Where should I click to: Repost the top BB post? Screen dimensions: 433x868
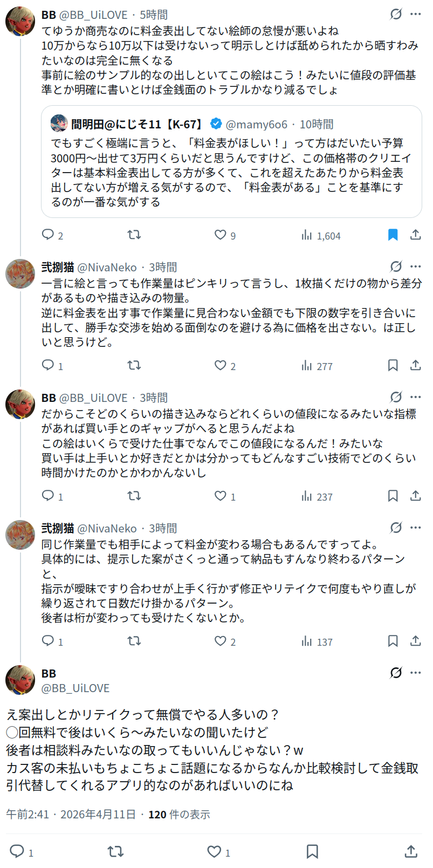click(134, 235)
